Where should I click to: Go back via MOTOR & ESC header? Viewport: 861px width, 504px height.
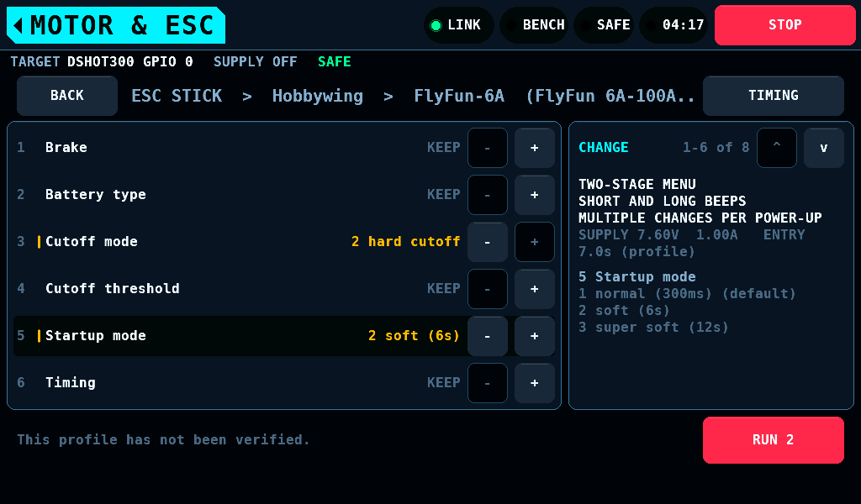click(x=116, y=25)
